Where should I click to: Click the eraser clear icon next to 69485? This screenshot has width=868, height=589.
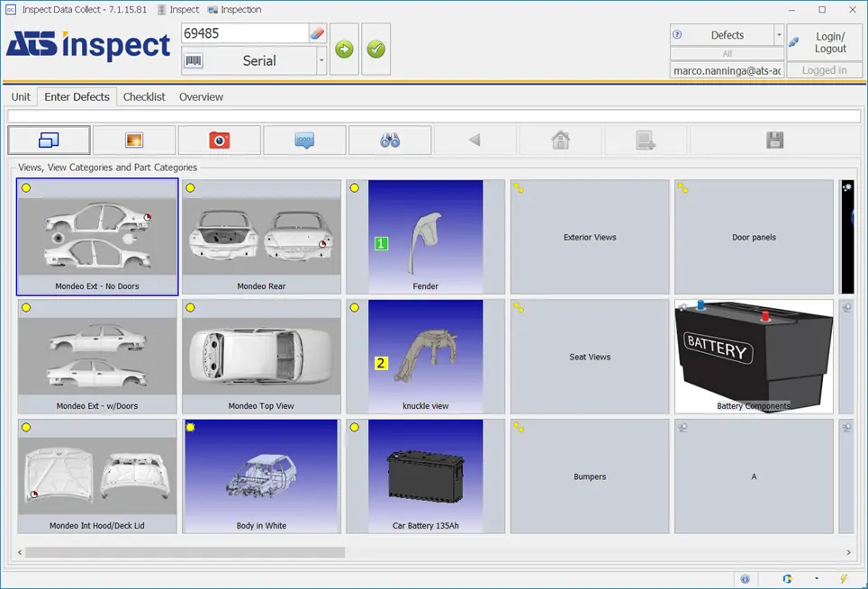(317, 33)
